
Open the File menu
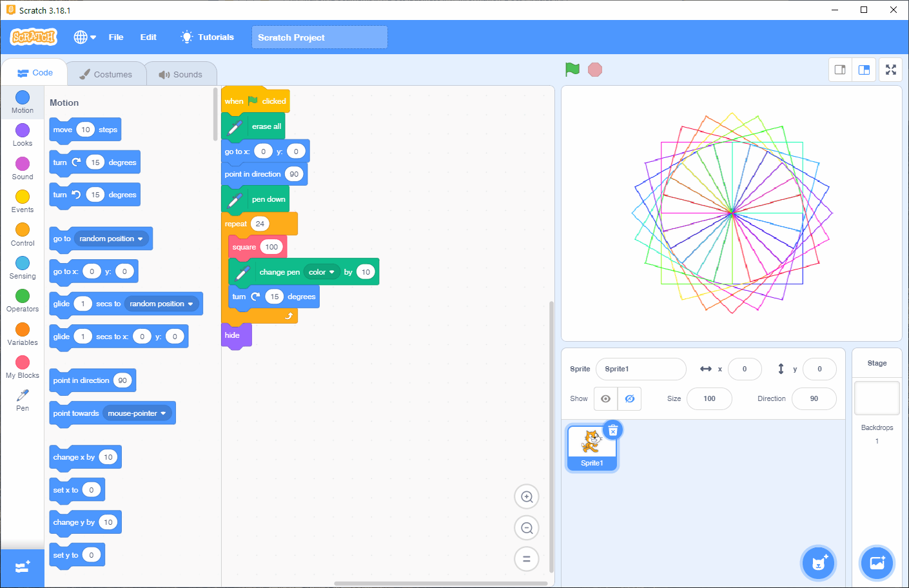(x=116, y=37)
